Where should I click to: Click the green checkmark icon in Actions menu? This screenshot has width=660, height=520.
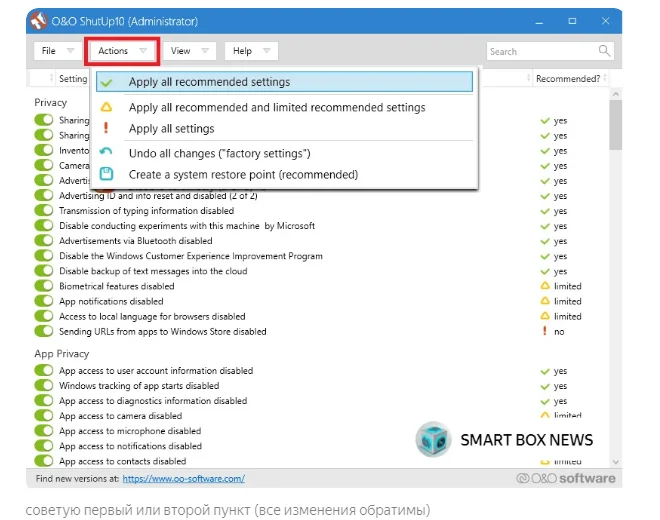click(106, 82)
